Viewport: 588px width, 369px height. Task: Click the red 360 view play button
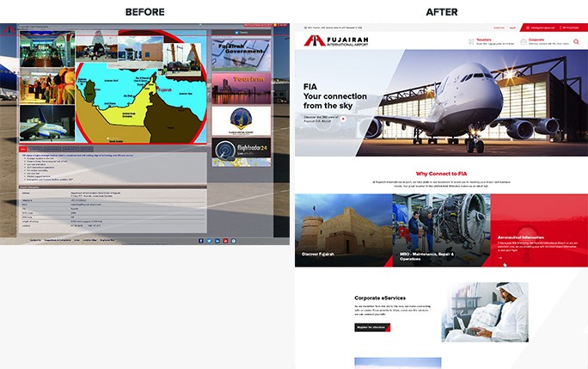[343, 119]
